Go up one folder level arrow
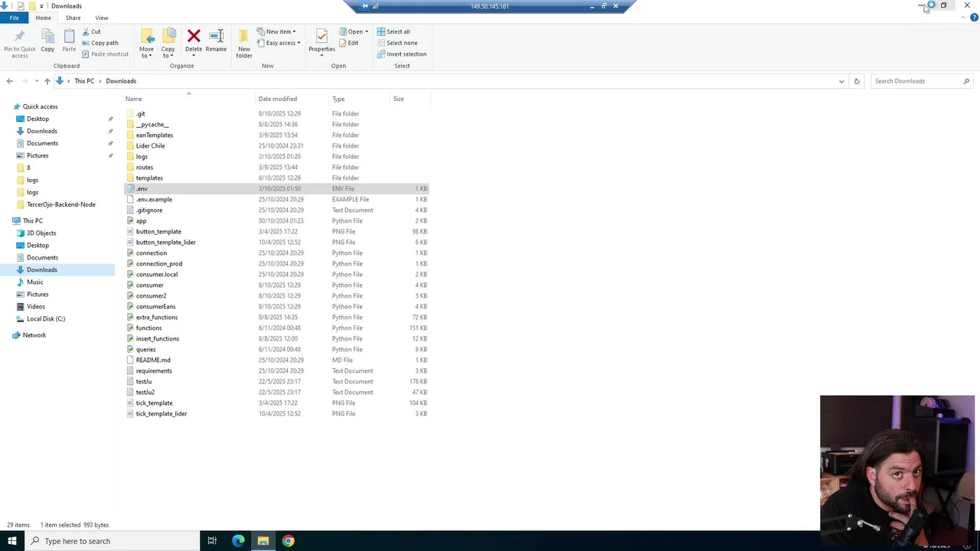This screenshot has width=980, height=551. coord(47,81)
